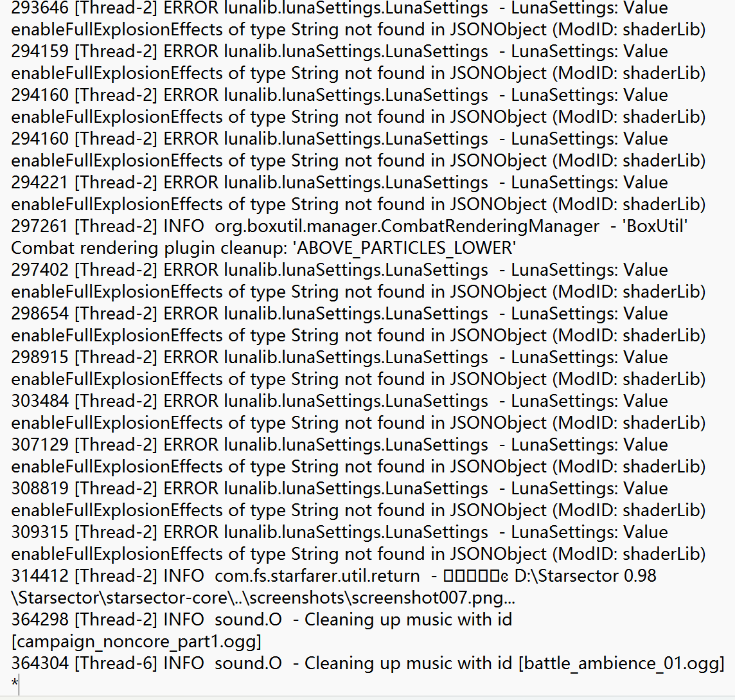The image size is (735, 700).
Task: Click the 303484 log timestamp
Action: [40, 401]
